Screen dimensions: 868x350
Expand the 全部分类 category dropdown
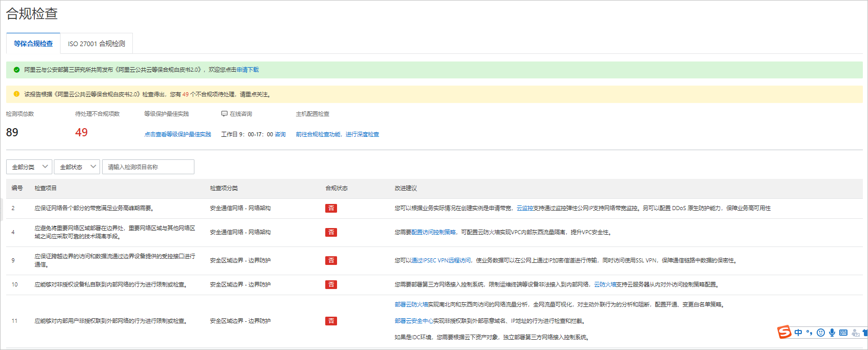tap(29, 167)
